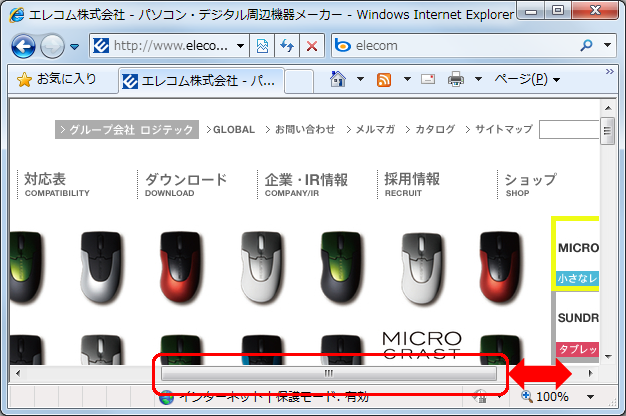Image resolution: width=626 pixels, height=416 pixels.
Task: Maximize the Internet Explorer window
Action: pos(557,10)
